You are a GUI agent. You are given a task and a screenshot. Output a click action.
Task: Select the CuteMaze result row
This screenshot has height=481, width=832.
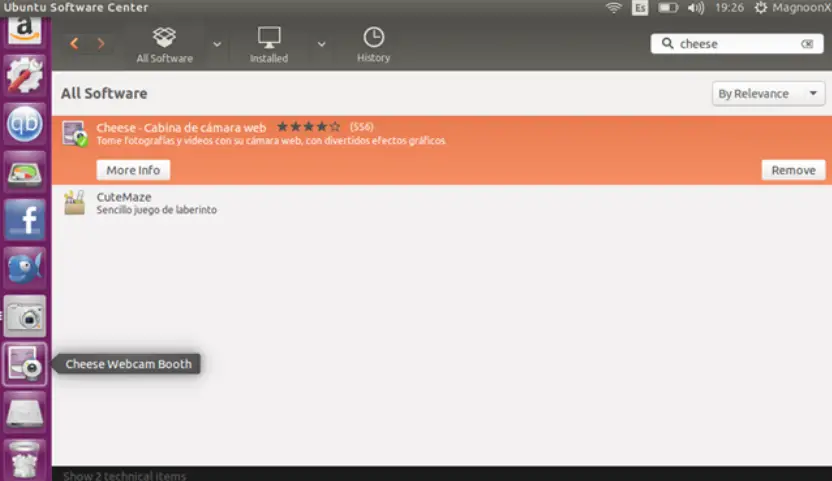[x=441, y=203]
